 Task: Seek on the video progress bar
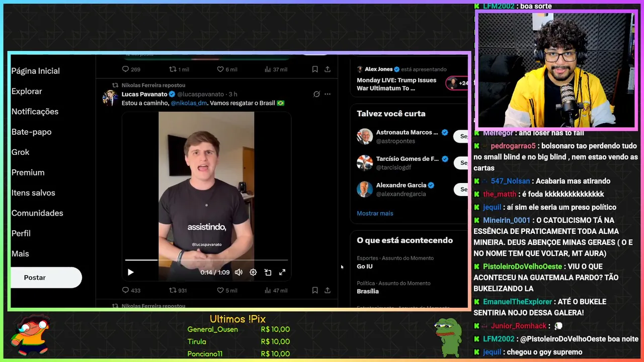tap(206, 260)
